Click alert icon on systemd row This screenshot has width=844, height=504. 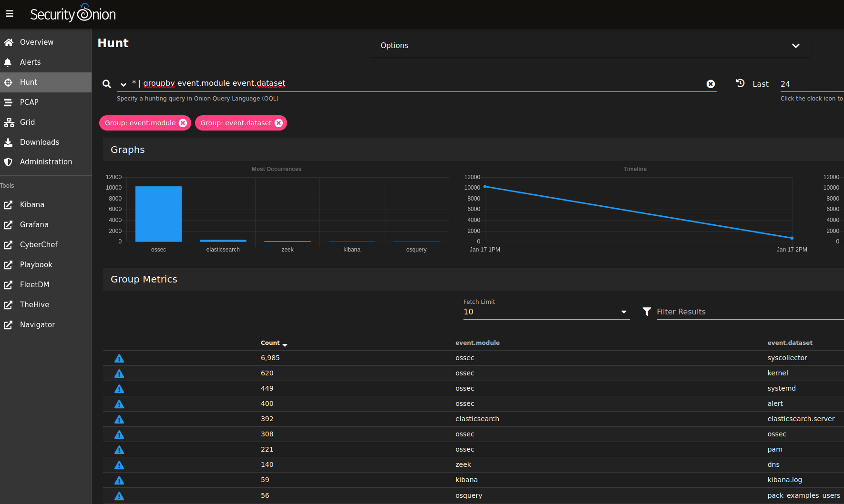tap(119, 389)
